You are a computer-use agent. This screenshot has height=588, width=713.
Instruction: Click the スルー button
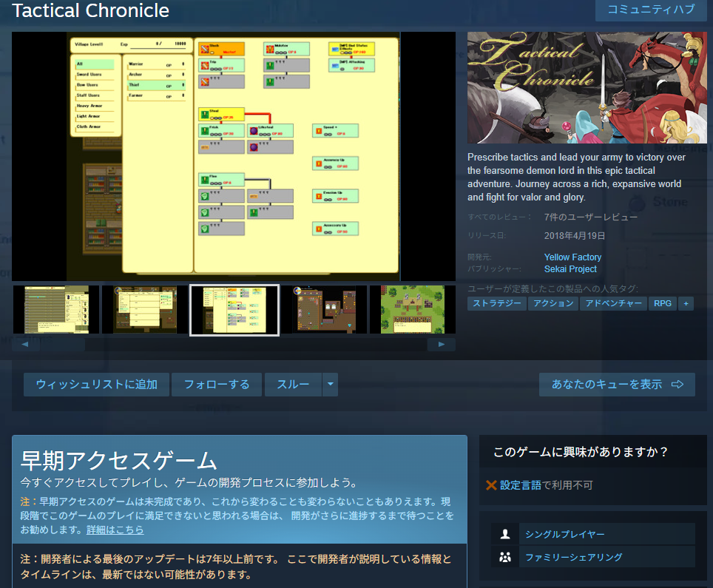[x=294, y=385]
